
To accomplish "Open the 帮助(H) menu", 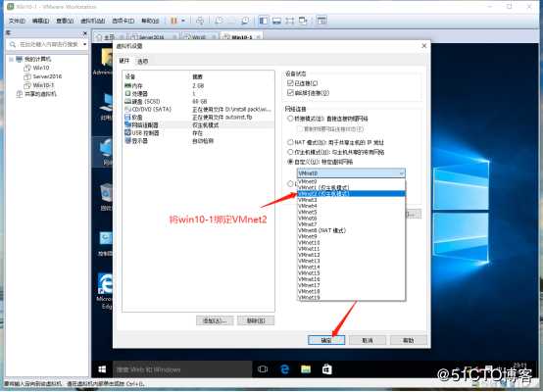I will click(x=150, y=21).
